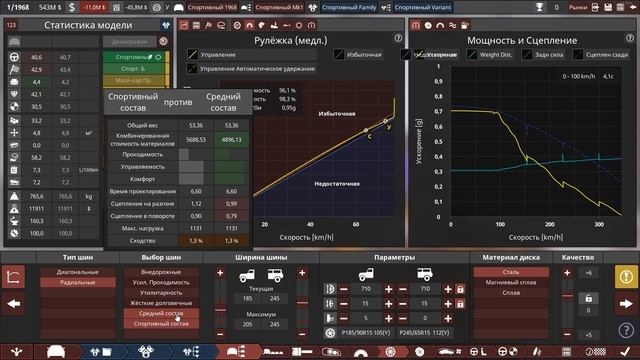Click the yellow warning exclamation button
Screen dimensions: 640x360
tap(626, 277)
